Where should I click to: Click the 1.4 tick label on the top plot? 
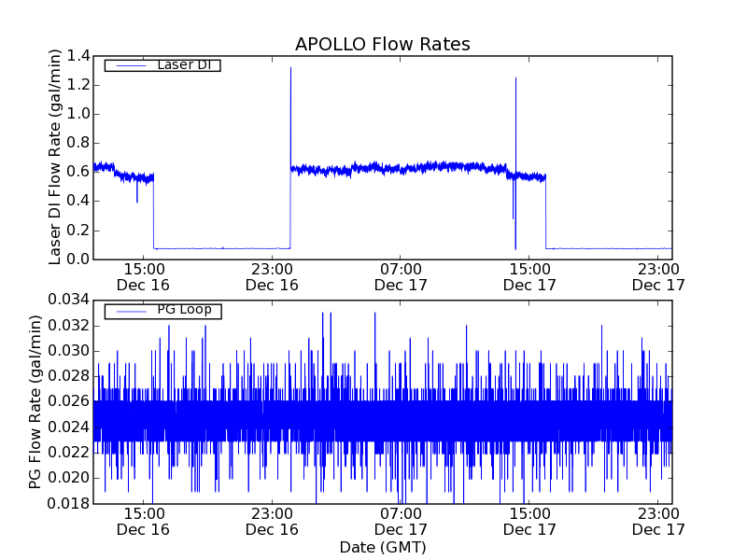pos(78,56)
